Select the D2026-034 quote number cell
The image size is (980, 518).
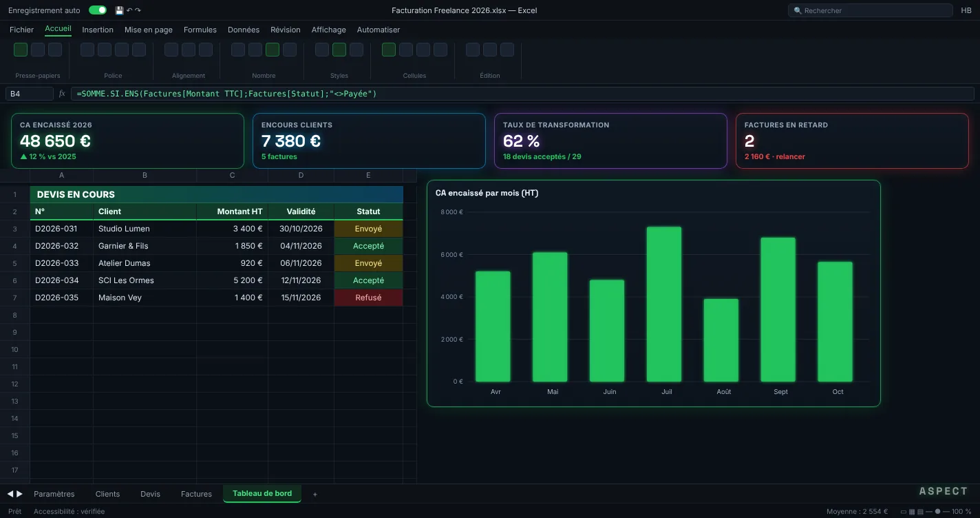click(x=62, y=280)
